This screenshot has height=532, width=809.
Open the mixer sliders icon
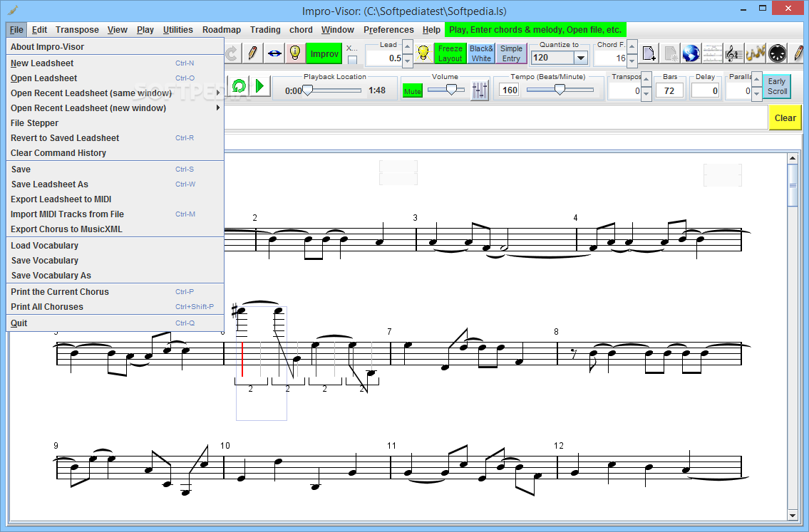[x=480, y=90]
